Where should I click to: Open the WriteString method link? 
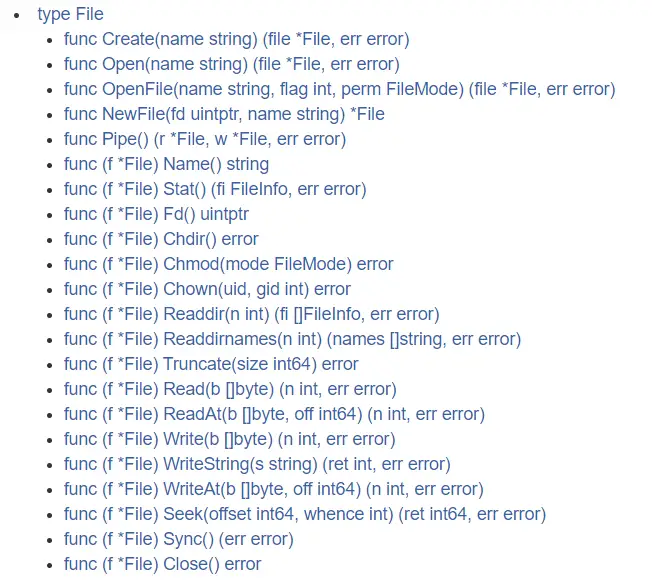tap(257, 464)
